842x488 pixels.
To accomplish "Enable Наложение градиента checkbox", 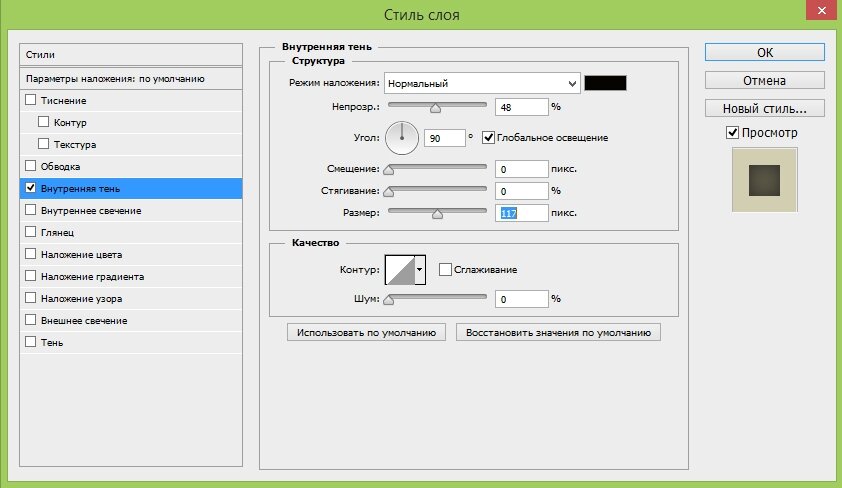I will click(x=31, y=276).
